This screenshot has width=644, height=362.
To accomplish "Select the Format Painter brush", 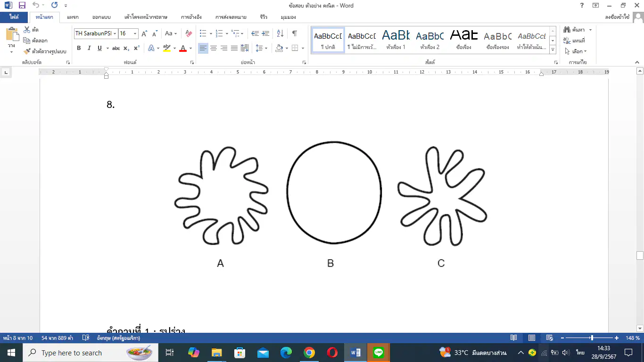I will pos(27,51).
